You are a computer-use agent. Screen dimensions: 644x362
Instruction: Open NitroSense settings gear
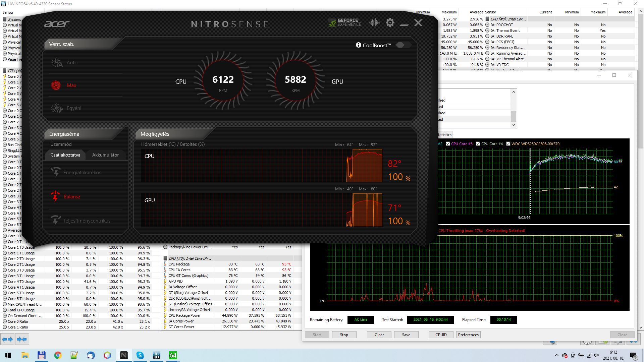click(390, 23)
